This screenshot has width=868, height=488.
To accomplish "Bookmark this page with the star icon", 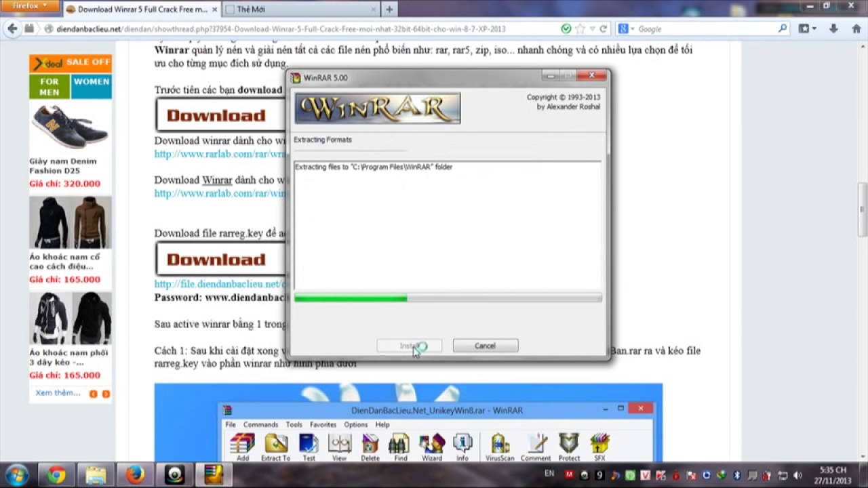I will pos(580,29).
